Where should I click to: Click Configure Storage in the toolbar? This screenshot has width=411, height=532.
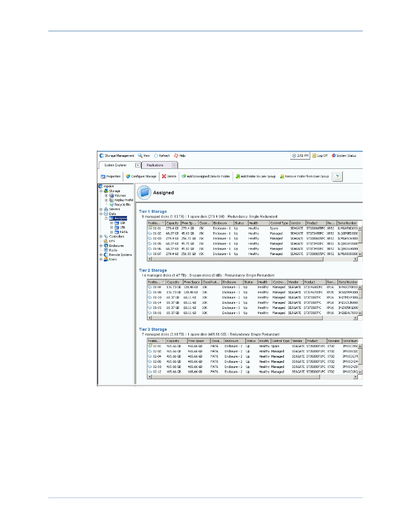click(141, 176)
